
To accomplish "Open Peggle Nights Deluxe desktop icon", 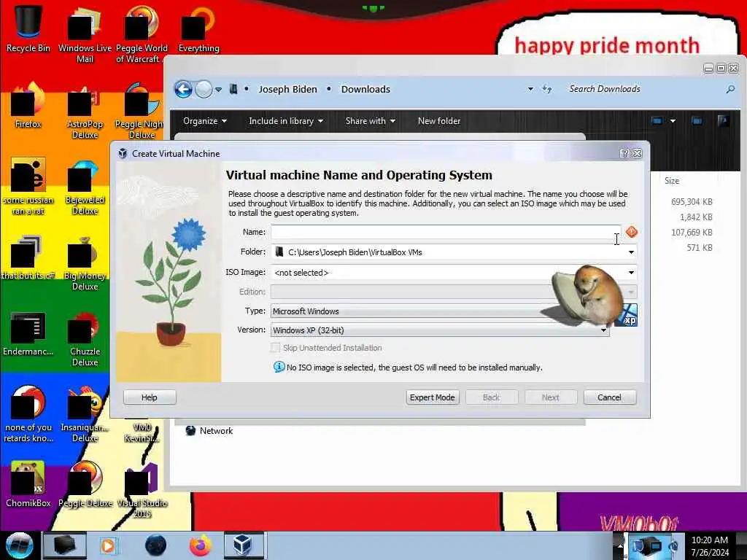I will click(x=139, y=111).
